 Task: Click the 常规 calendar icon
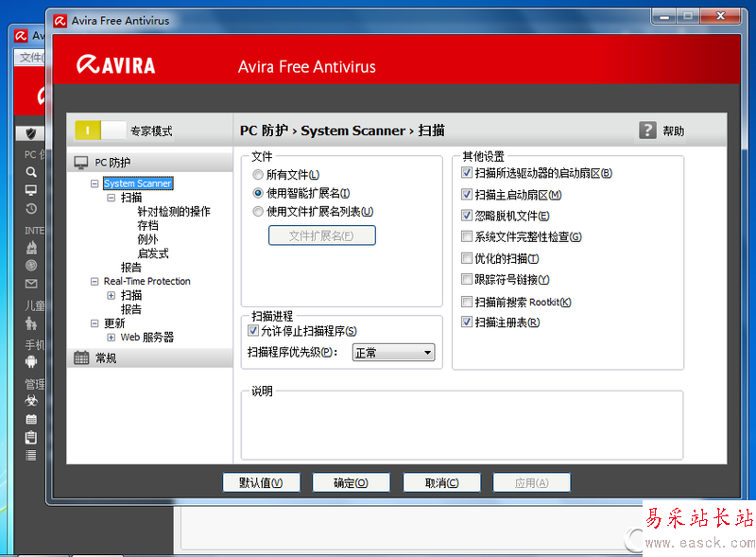(x=81, y=357)
